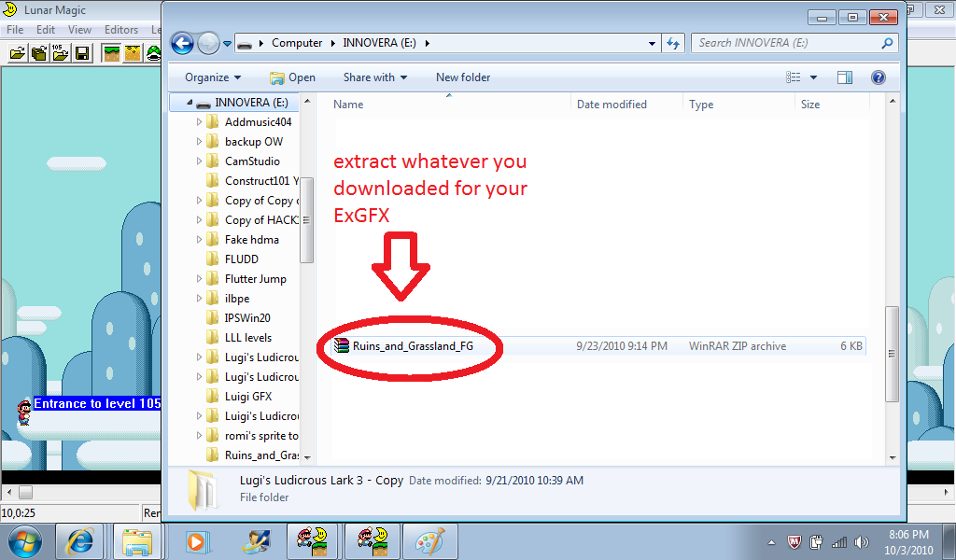Screen dimensions: 956x560
Task: Open the Edit menu in Lunar Magic
Action: (x=46, y=29)
